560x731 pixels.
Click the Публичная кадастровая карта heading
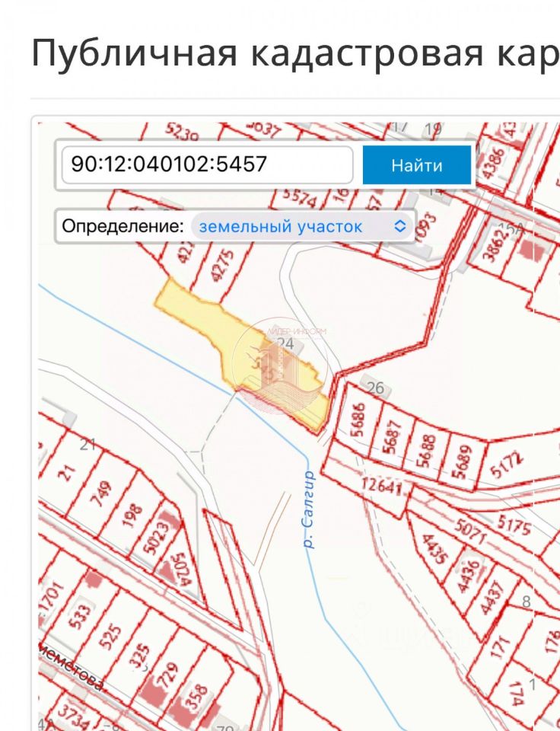pos(295,53)
